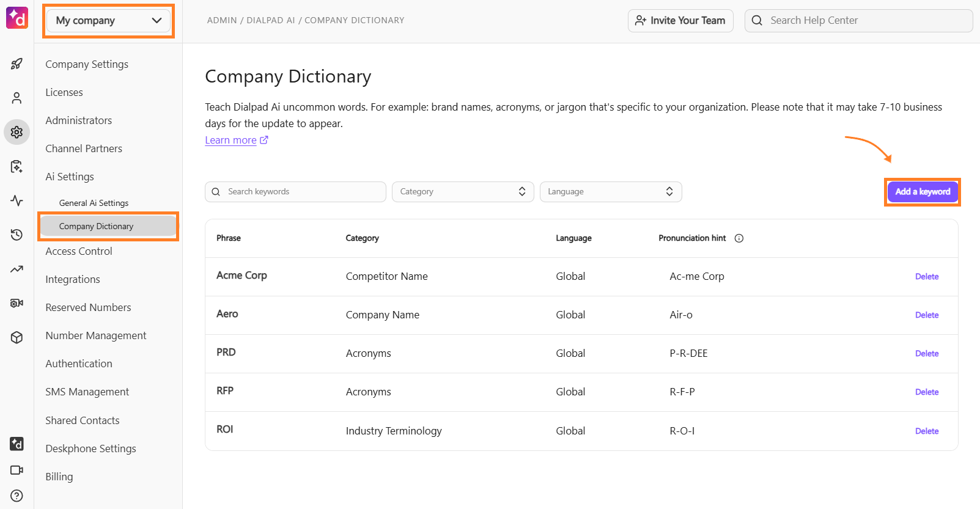The image size is (980, 509).
Task: Expand the My company selector
Action: point(109,20)
